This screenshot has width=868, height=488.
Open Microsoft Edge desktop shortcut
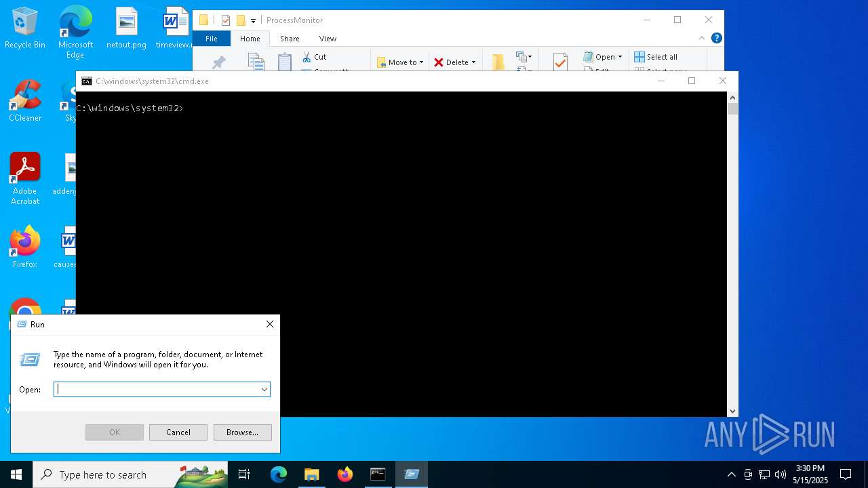point(75,32)
